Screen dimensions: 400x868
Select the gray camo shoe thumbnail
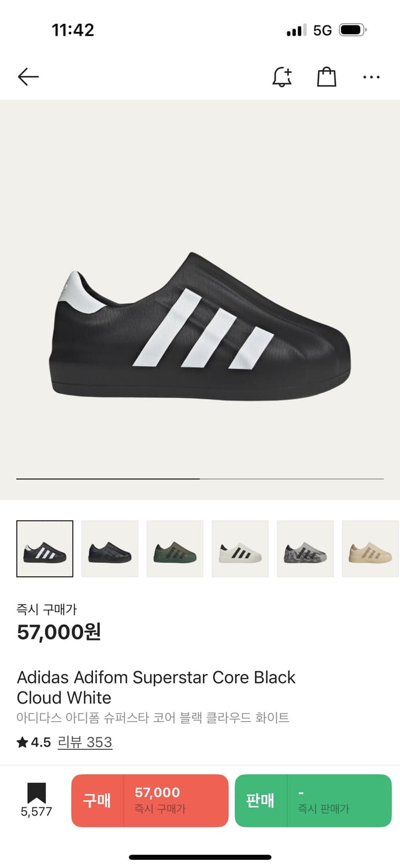305,549
